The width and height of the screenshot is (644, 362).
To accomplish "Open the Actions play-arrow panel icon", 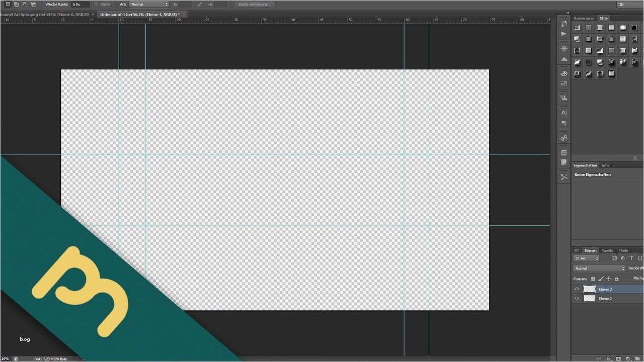I will click(564, 34).
